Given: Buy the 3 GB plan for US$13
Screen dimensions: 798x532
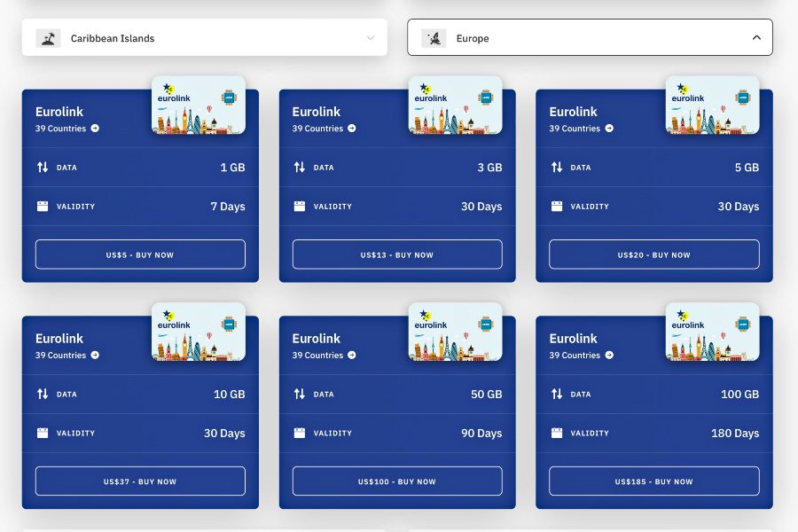Looking at the screenshot, I should (x=397, y=254).
